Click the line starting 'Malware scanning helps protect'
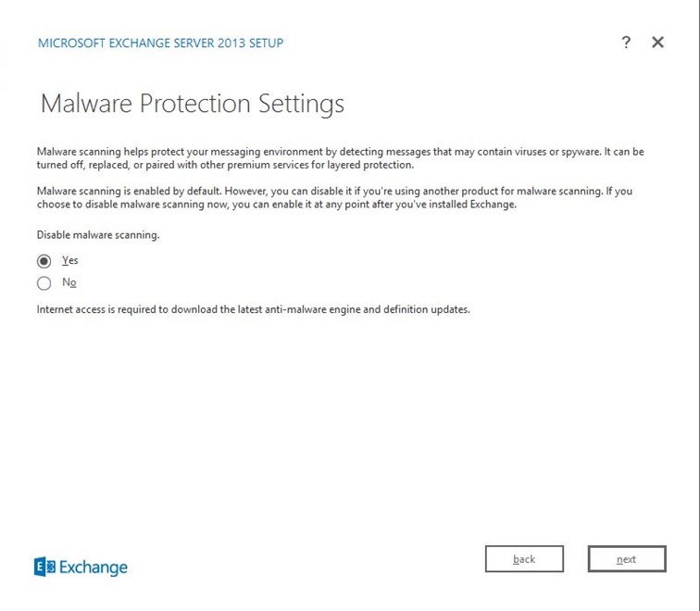This screenshot has height=611, width=700. [340, 151]
